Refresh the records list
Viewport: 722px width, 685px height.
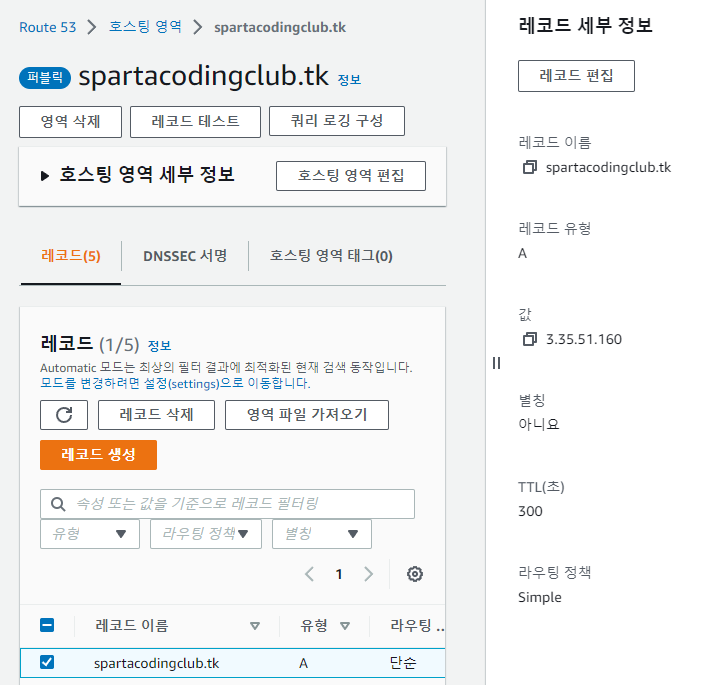[64, 415]
